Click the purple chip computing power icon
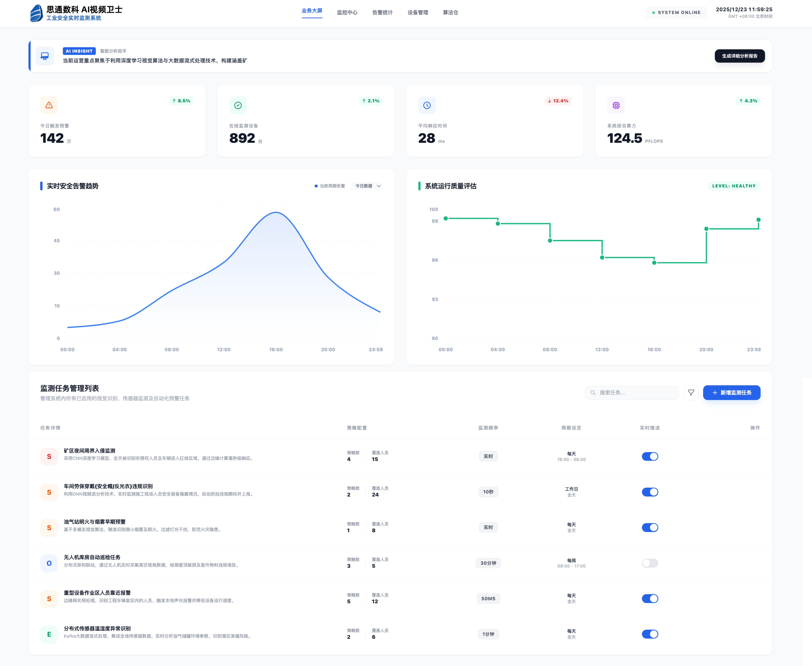 tap(616, 105)
